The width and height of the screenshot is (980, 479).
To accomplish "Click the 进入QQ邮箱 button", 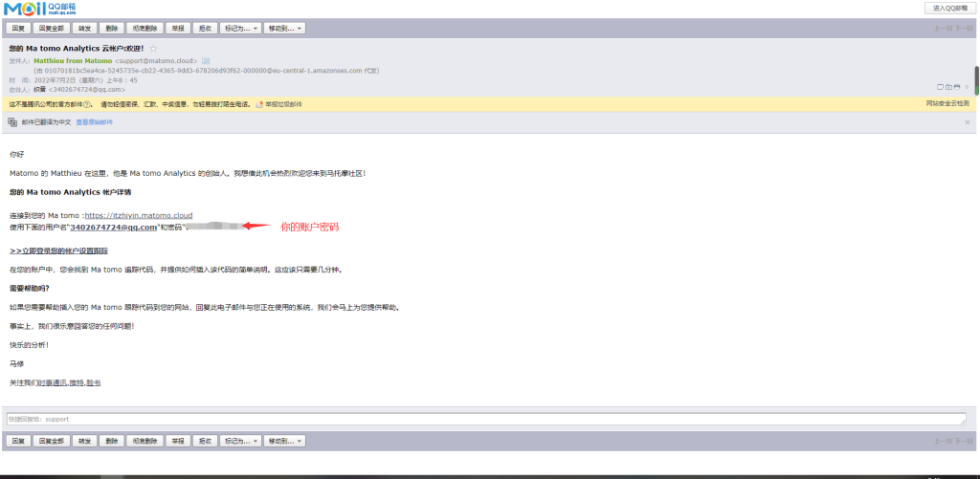I will point(950,8).
